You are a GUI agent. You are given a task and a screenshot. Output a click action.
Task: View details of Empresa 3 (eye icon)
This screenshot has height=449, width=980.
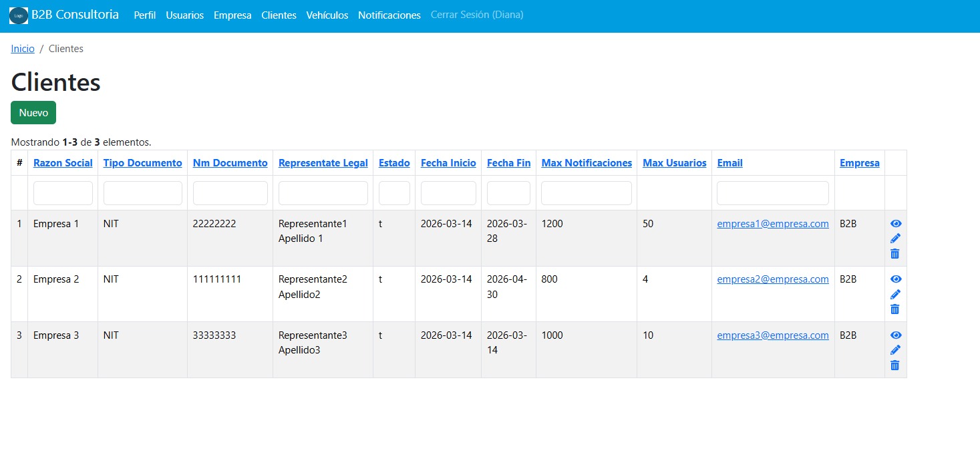(896, 335)
